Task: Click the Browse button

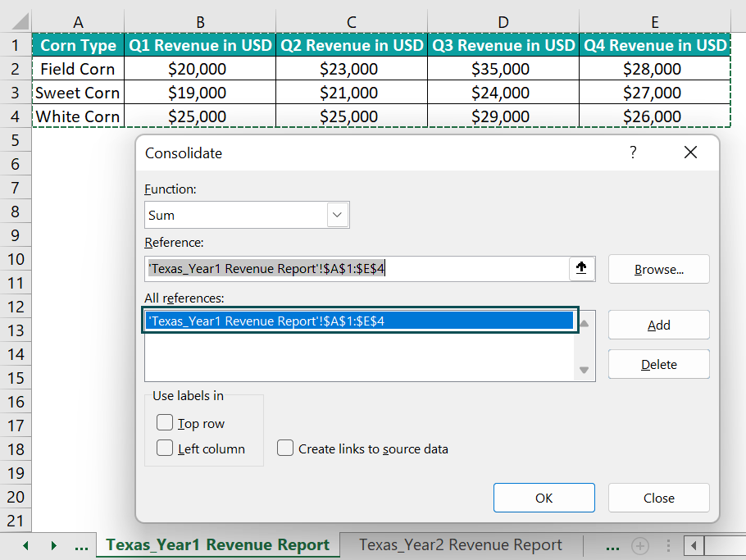Action: (658, 268)
